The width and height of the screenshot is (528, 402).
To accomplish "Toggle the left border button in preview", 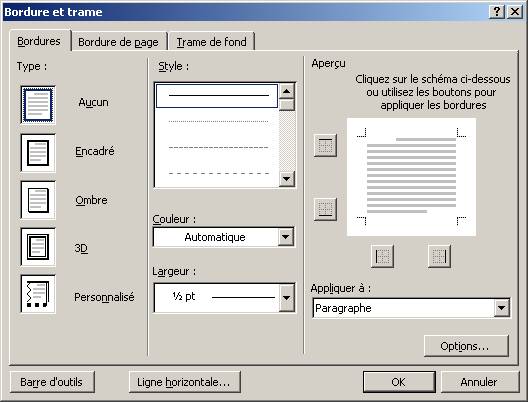I will pyautogui.click(x=382, y=256).
